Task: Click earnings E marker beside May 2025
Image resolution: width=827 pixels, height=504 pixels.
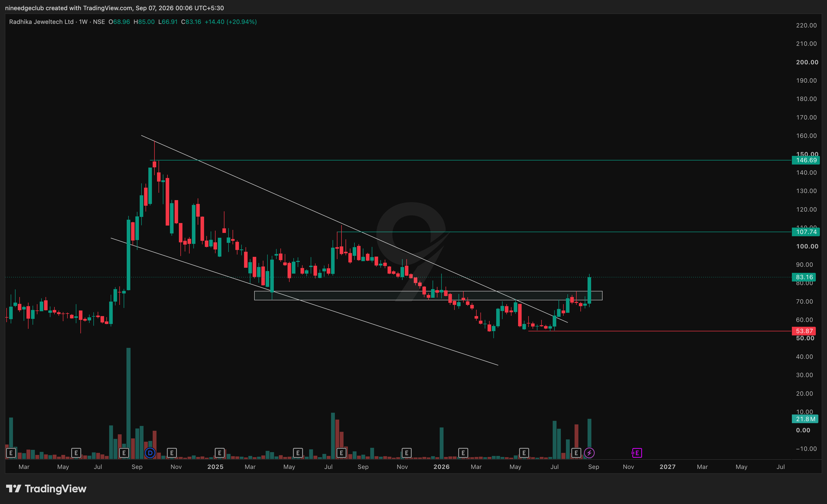Action: (x=298, y=453)
